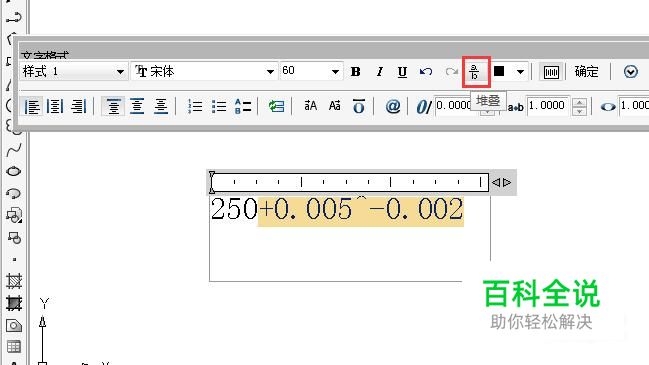Click the text editor ruler bar
The height and width of the screenshot is (365, 649).
[x=350, y=182]
